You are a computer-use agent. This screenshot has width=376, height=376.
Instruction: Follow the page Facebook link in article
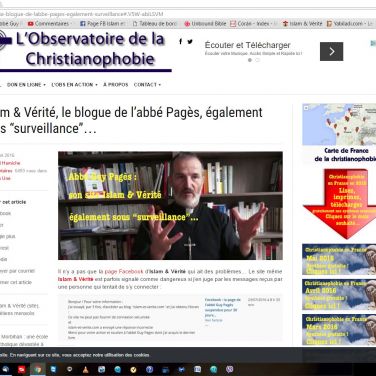click(x=124, y=271)
